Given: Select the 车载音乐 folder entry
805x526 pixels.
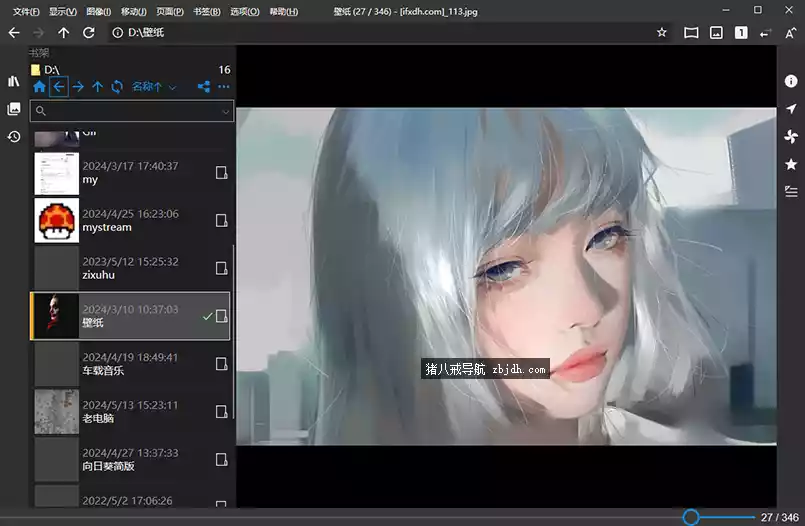Looking at the screenshot, I should point(130,364).
